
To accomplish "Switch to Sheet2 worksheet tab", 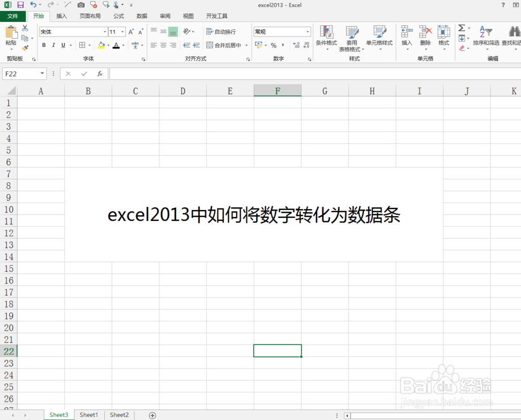I will 119,415.
